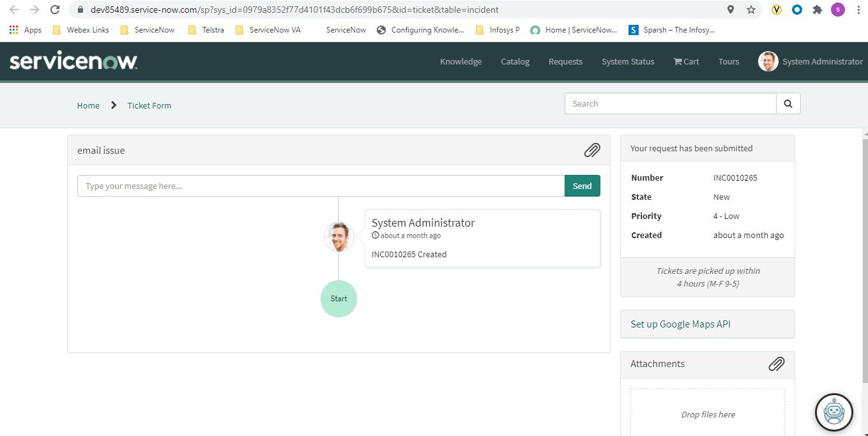Click the paperclip icon in Attachments panel
Screen dimensions: 868x436
pyautogui.click(x=776, y=364)
